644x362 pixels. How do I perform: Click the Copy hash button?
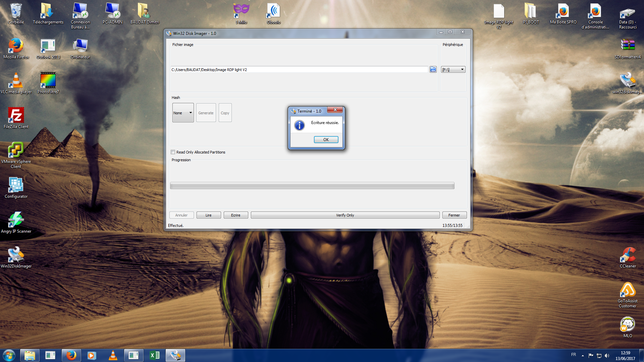(225, 113)
